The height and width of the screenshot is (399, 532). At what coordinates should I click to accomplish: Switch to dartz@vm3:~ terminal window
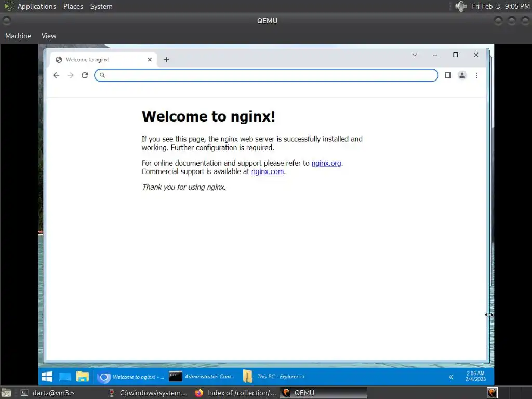click(48, 393)
